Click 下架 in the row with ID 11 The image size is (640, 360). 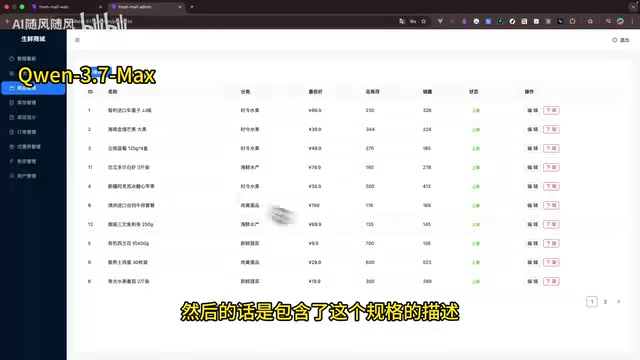click(551, 167)
